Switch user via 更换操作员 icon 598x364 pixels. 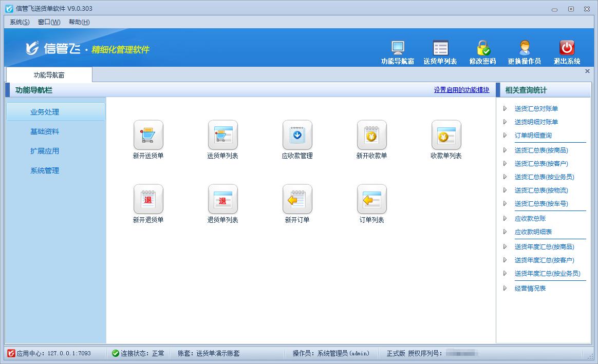click(x=525, y=48)
